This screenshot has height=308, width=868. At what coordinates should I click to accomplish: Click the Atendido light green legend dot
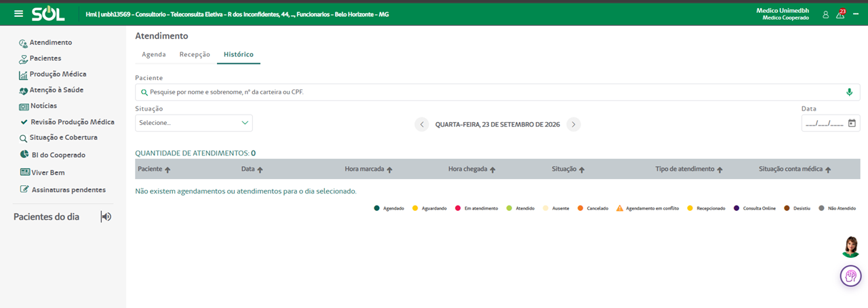(x=509, y=208)
